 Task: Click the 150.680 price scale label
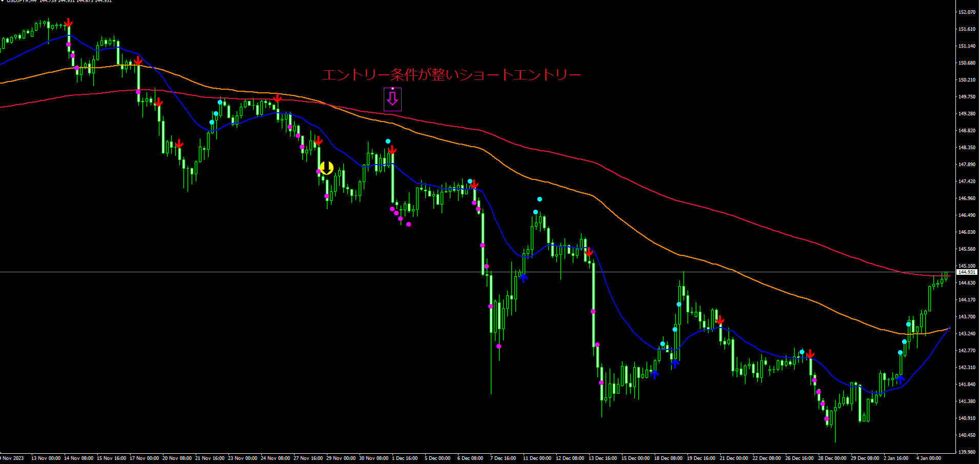tap(967, 63)
